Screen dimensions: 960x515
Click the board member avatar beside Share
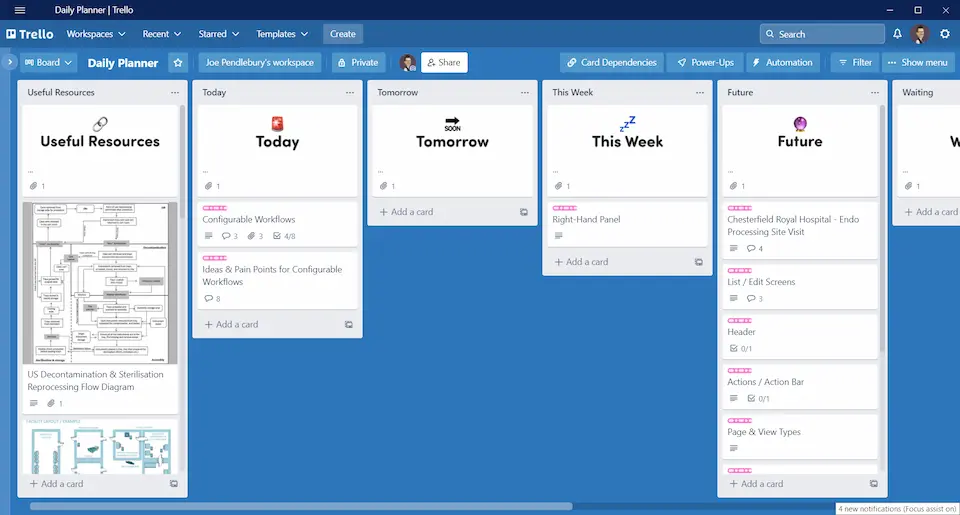[408, 62]
